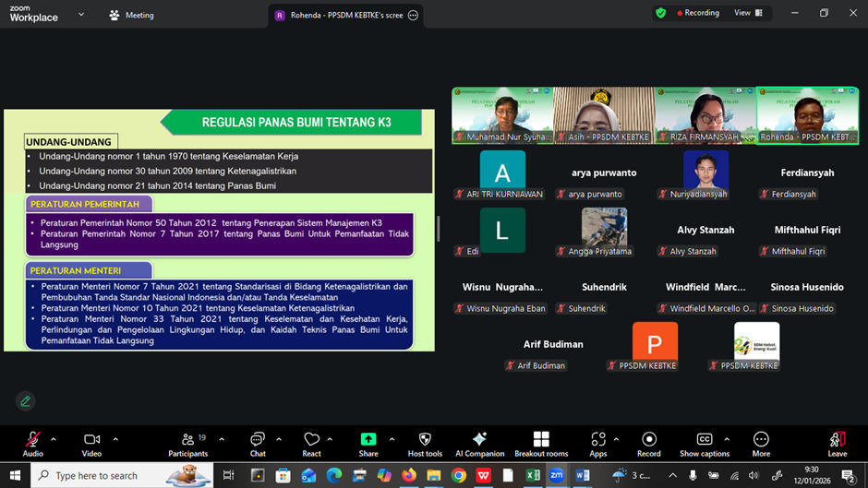The width and height of the screenshot is (868, 488).
Task: Open Zoom Workplace dropdown arrow
Action: (x=81, y=15)
